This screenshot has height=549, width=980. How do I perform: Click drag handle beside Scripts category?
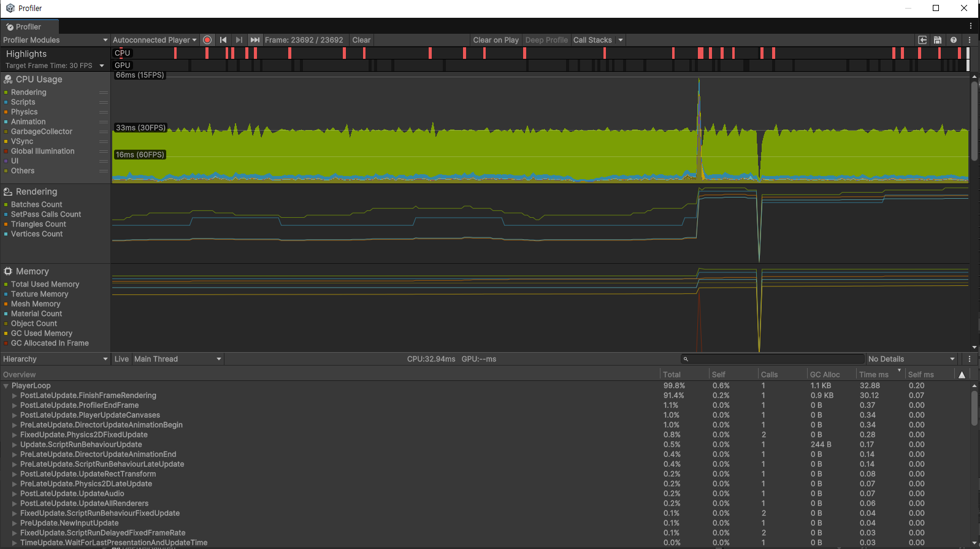[104, 102]
